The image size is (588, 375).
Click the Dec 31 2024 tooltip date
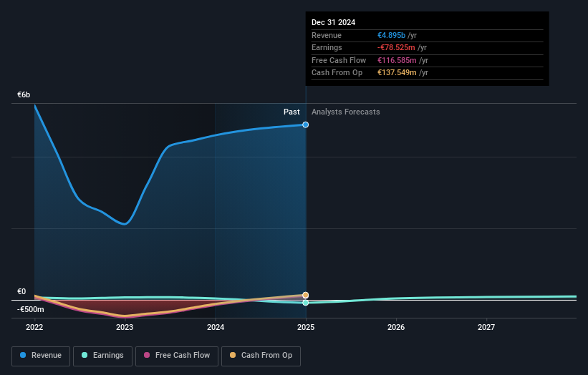[x=333, y=22]
